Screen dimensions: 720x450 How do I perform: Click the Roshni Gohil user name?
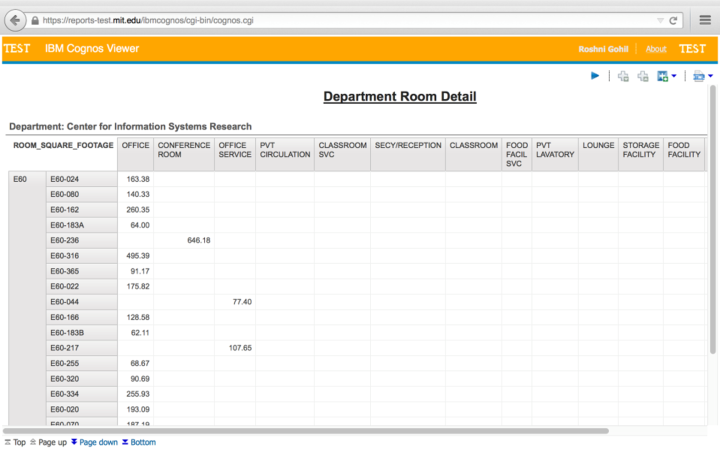tap(605, 49)
